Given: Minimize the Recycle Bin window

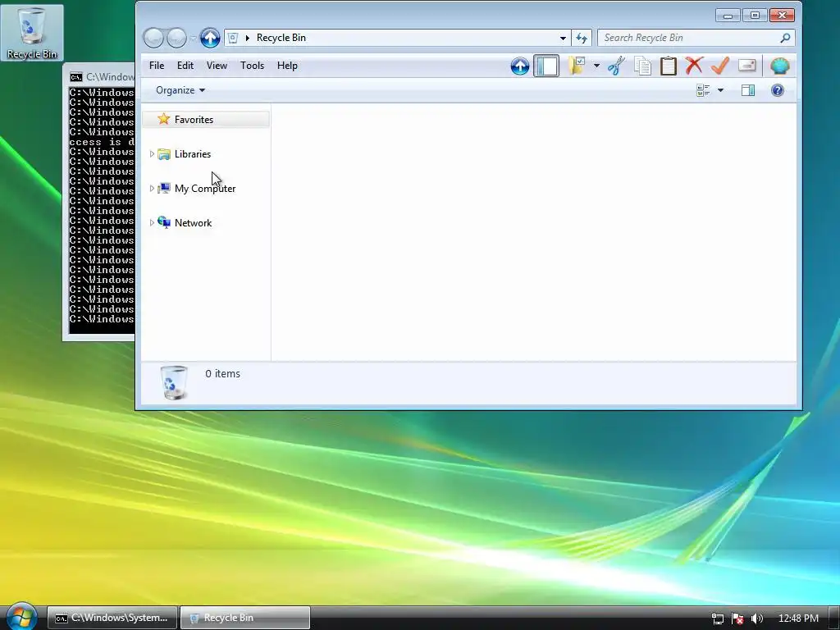Looking at the screenshot, I should [x=728, y=16].
